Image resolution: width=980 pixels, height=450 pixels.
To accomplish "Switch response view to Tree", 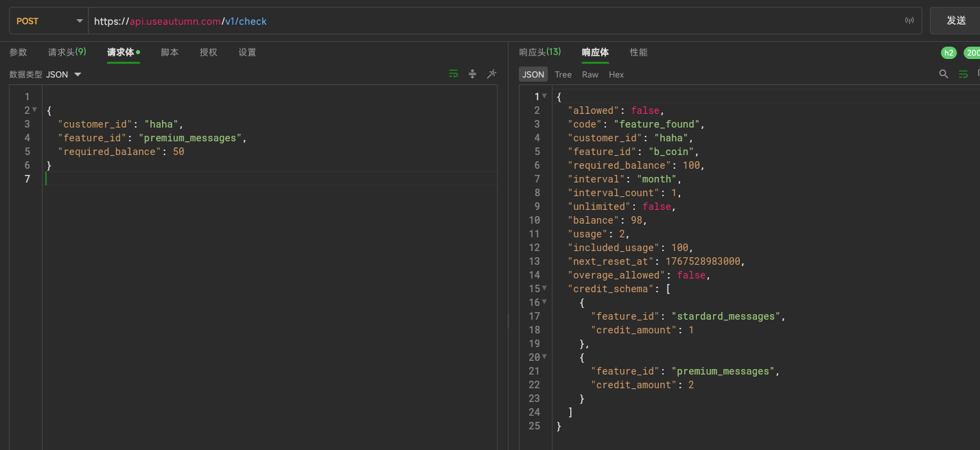I will pos(563,74).
